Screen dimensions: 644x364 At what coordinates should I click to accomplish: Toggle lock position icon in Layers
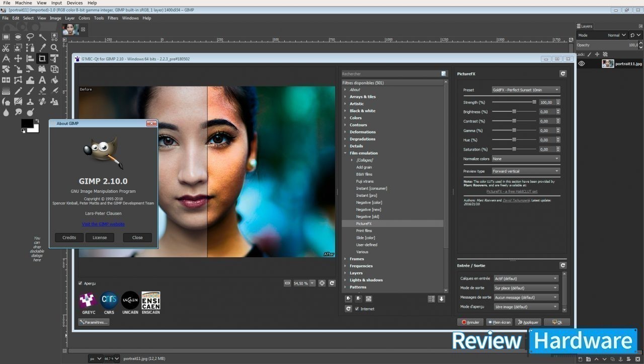point(597,54)
